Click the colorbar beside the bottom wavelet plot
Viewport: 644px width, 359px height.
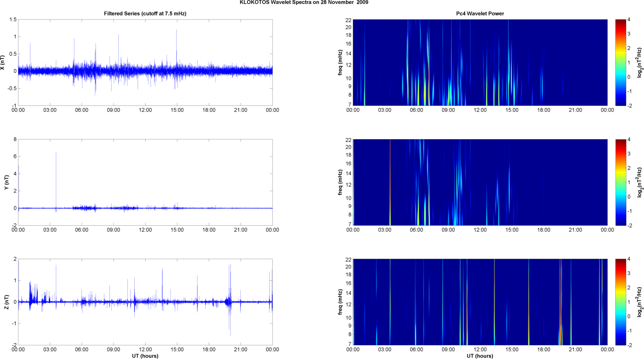pyautogui.click(x=620, y=302)
